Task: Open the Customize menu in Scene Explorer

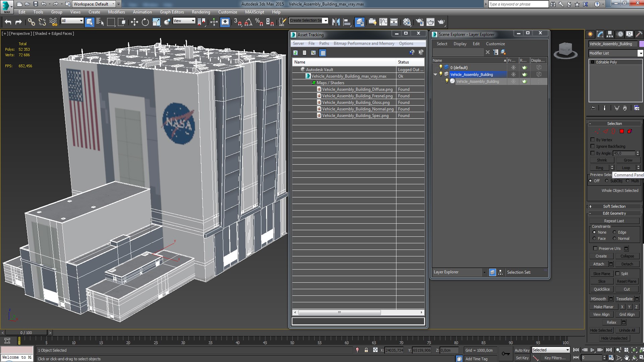Action: coord(495,44)
